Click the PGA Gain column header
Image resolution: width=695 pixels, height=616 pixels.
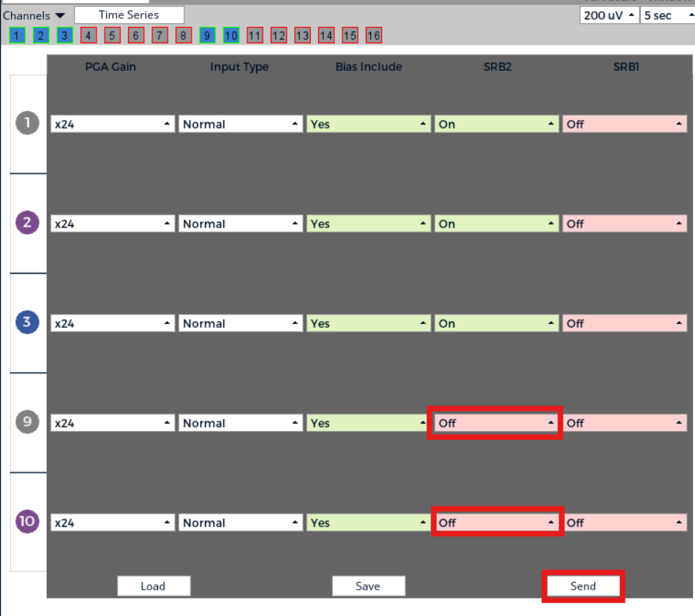pos(110,67)
